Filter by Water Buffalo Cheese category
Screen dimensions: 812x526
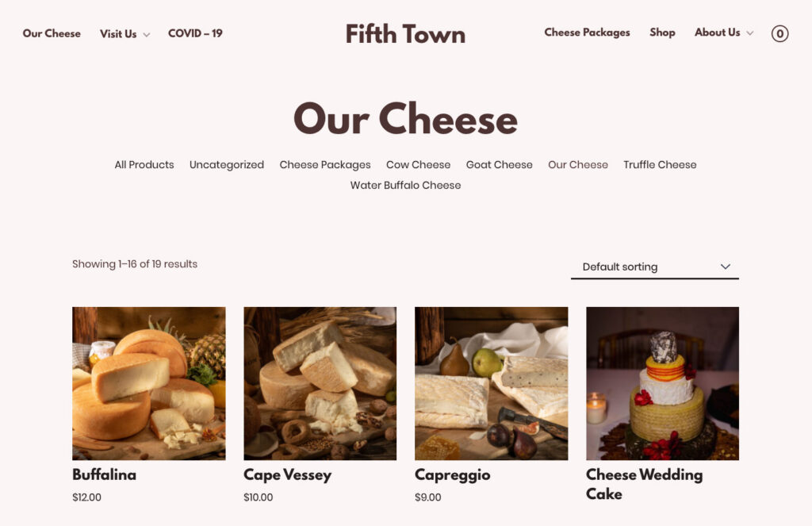pyautogui.click(x=405, y=185)
